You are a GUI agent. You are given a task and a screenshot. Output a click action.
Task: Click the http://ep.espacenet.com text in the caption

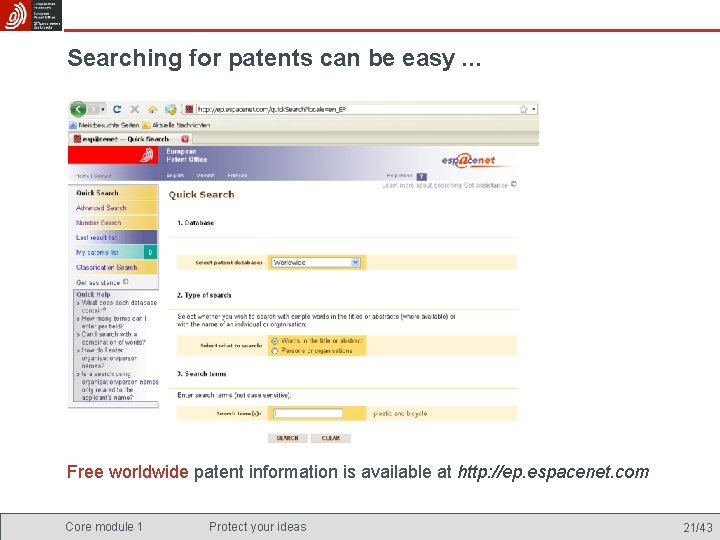click(x=553, y=472)
